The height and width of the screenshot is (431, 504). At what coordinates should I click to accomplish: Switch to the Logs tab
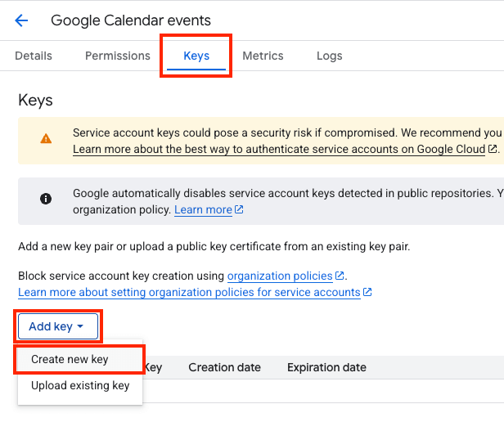click(x=330, y=56)
